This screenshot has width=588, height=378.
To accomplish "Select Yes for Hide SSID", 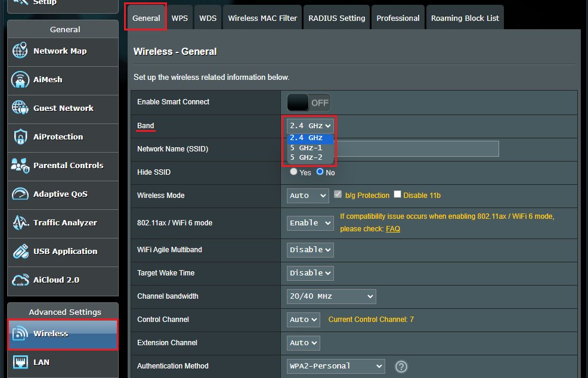I will coord(293,172).
